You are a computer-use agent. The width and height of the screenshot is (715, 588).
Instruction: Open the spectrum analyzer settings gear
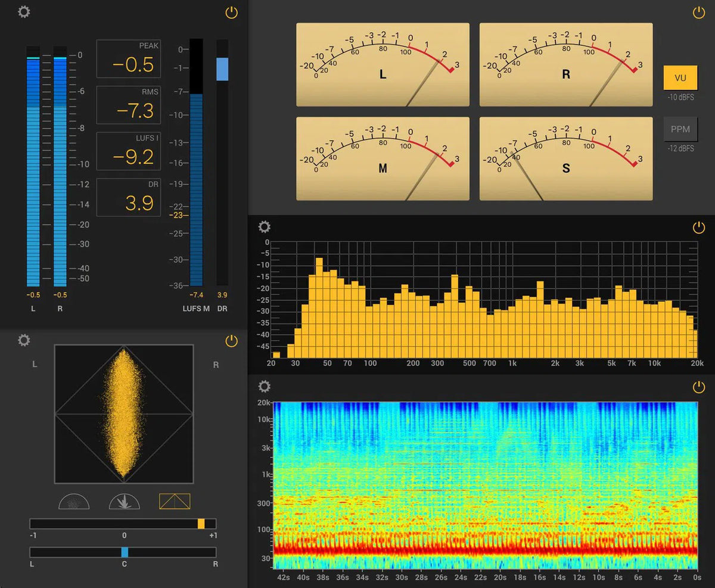(x=265, y=226)
